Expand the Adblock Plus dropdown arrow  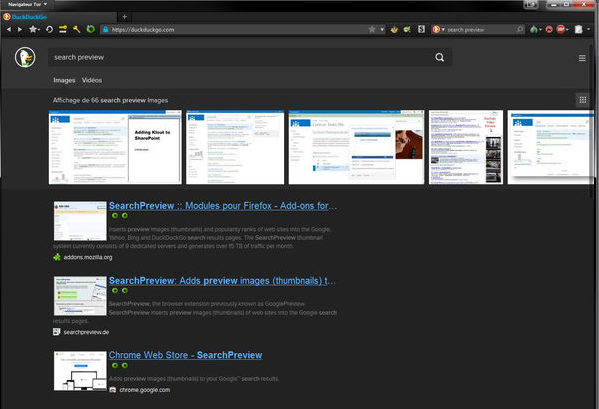pos(567,30)
